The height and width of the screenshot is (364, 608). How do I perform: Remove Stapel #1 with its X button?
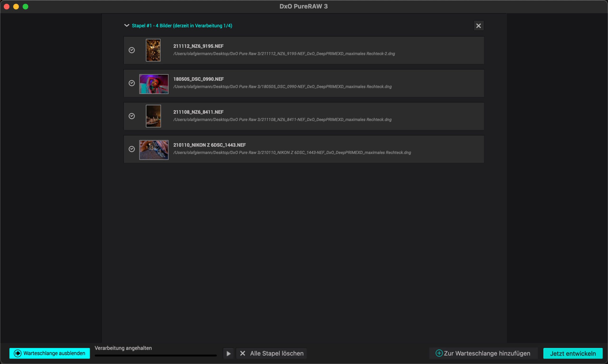pyautogui.click(x=478, y=26)
